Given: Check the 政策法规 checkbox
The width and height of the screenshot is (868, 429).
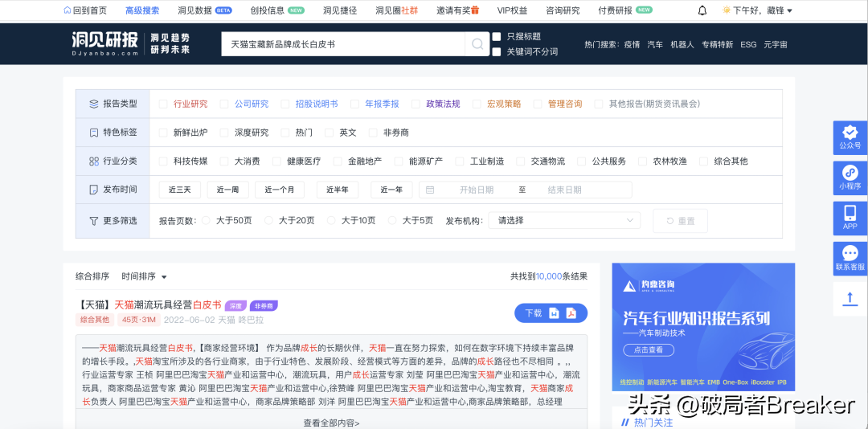Looking at the screenshot, I should (416, 104).
